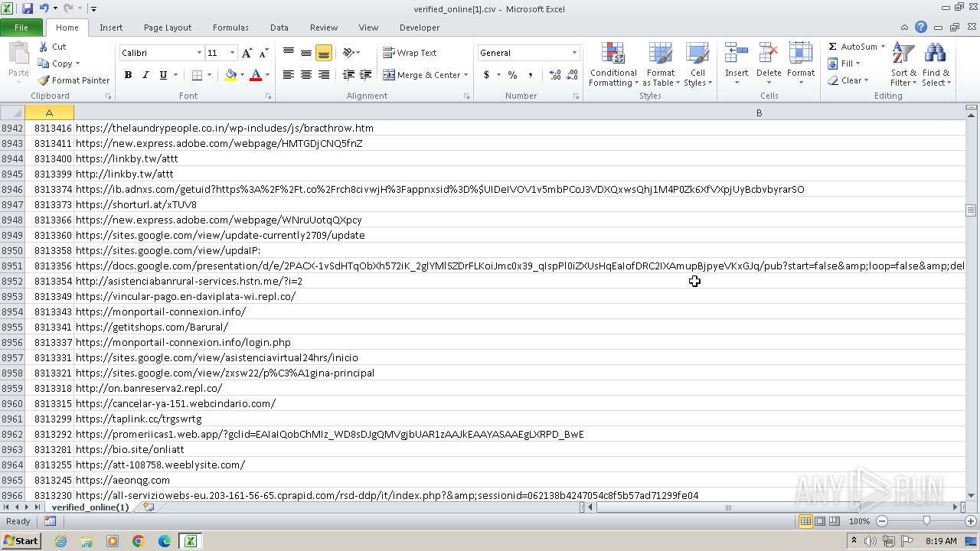Apply the yellow Fill Color bucket
980x551 pixels.
click(230, 75)
